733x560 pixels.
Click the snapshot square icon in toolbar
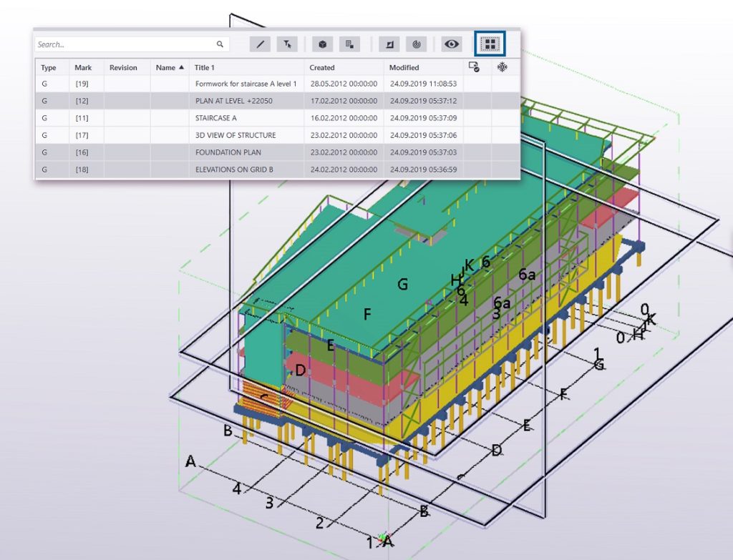(389, 44)
